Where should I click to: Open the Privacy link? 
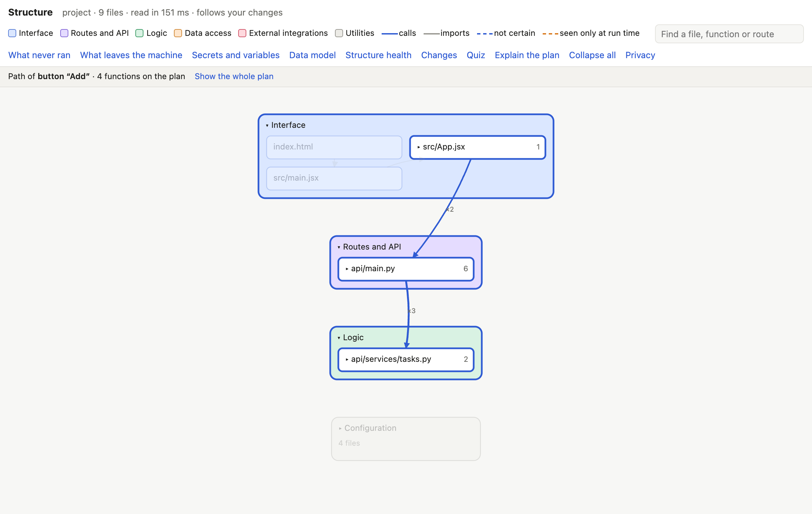(x=640, y=55)
